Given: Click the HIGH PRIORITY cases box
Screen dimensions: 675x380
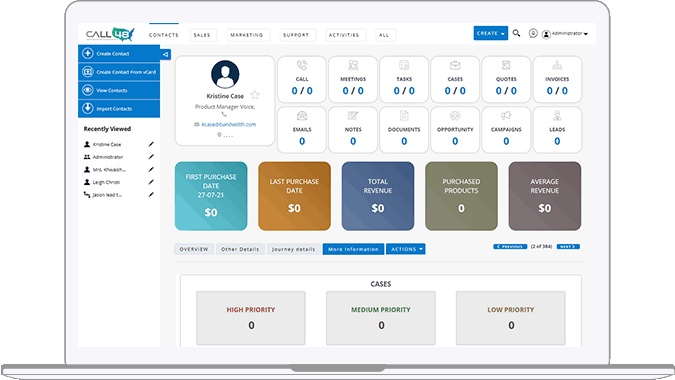Looking at the screenshot, I should (x=251, y=318).
